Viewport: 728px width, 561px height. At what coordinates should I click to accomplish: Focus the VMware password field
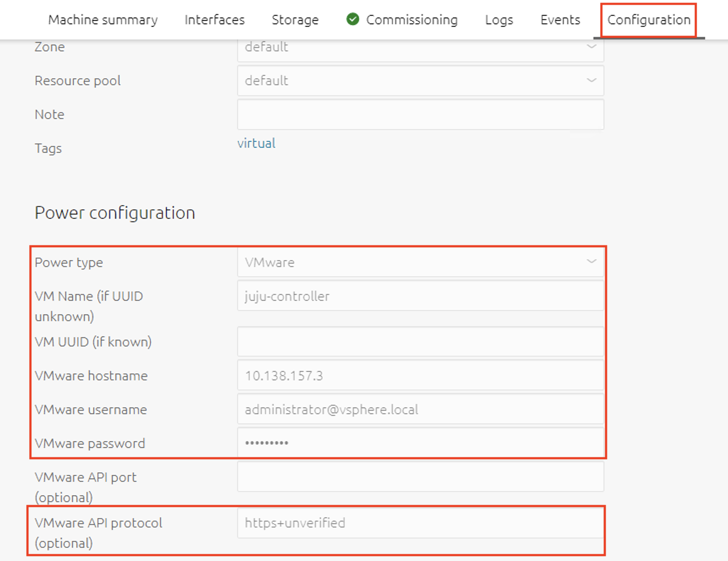(420, 443)
